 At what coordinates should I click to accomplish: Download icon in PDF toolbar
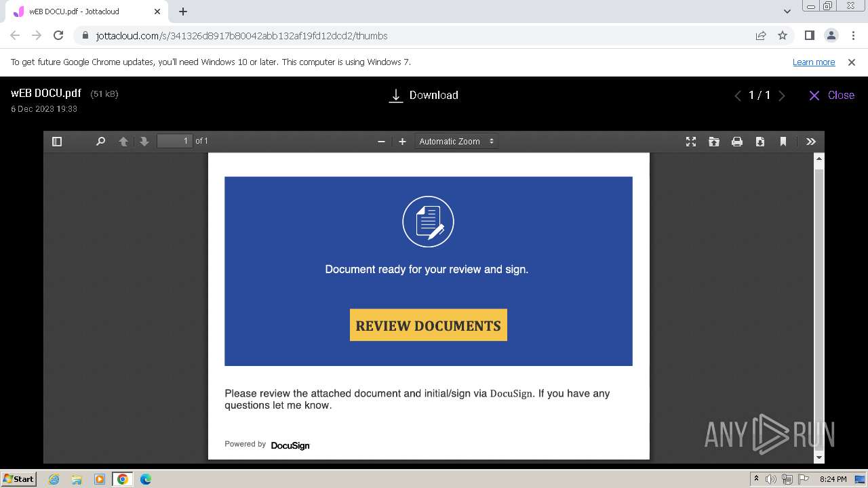pos(760,142)
